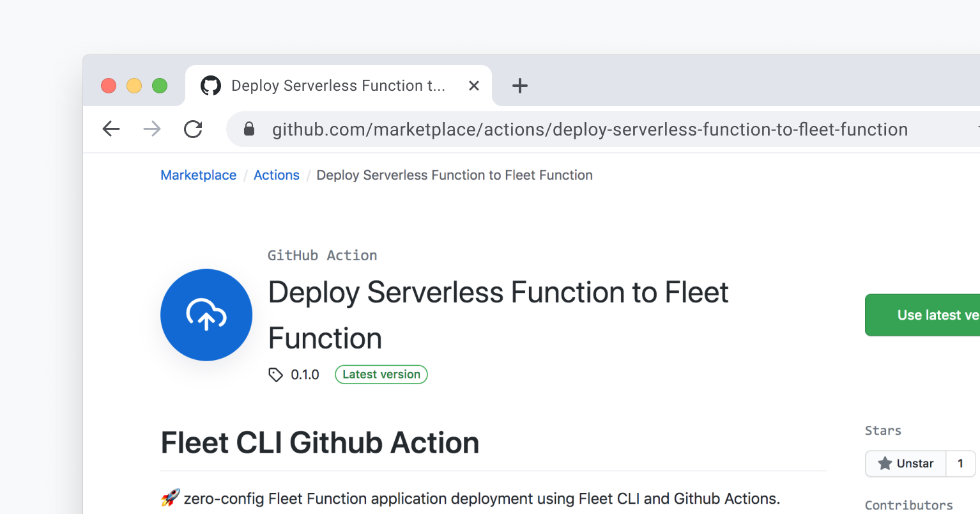Screen dimensions: 980x514
Task: Open a new browser tab with the plus button
Action: (519, 85)
